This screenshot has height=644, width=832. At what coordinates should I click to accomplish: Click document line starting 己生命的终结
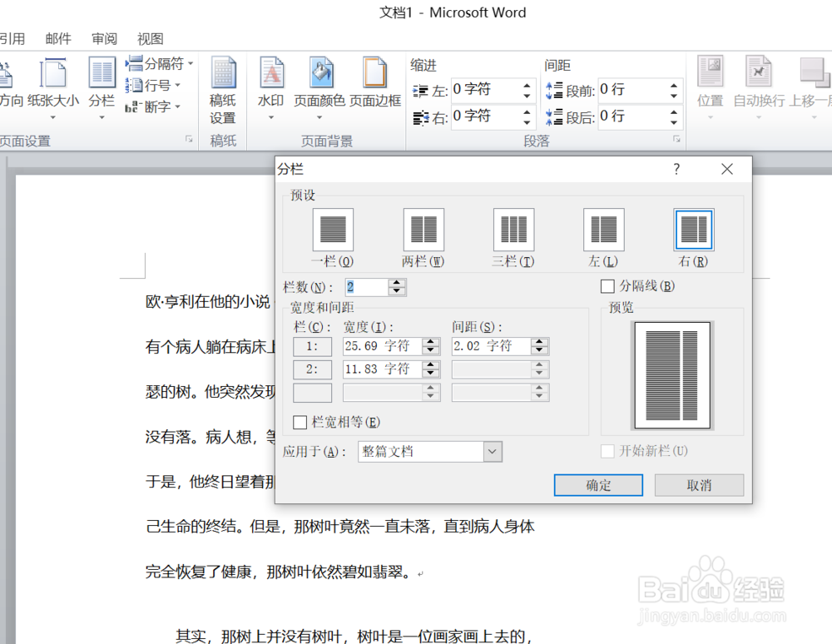coord(340,526)
